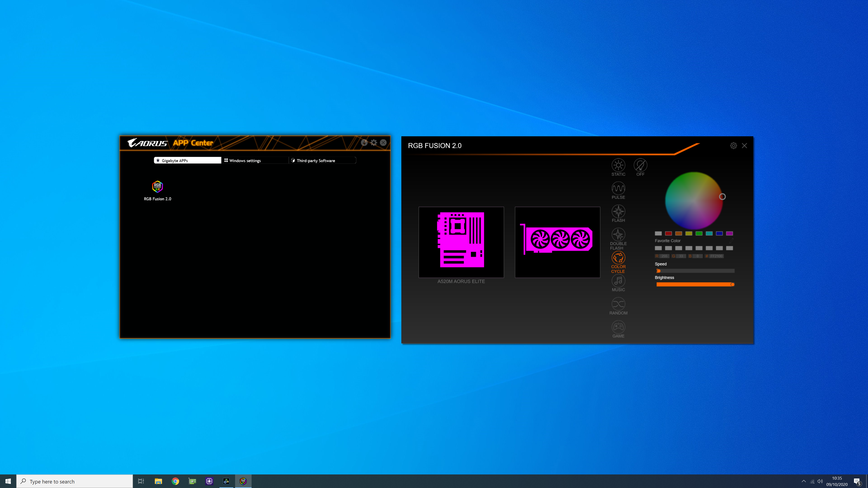Image resolution: width=868 pixels, height=488 pixels.
Task: Click the G value field
Action: click(x=681, y=256)
